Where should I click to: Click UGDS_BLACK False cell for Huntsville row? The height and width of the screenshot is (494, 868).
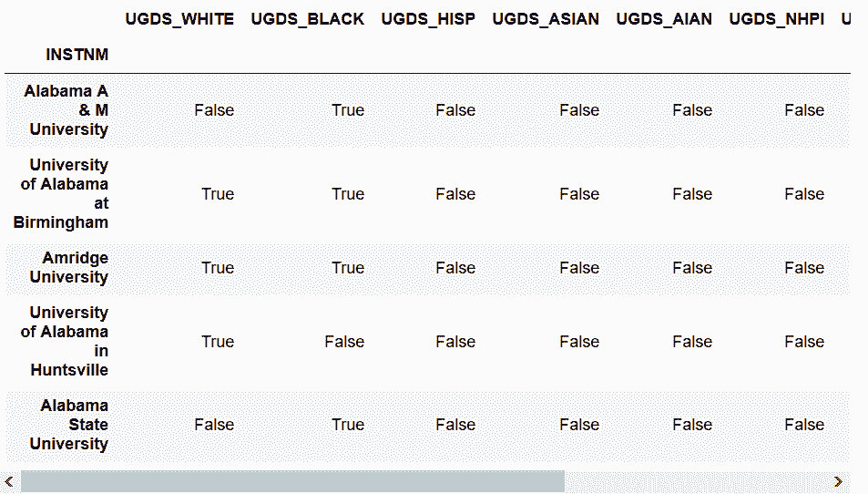point(344,342)
